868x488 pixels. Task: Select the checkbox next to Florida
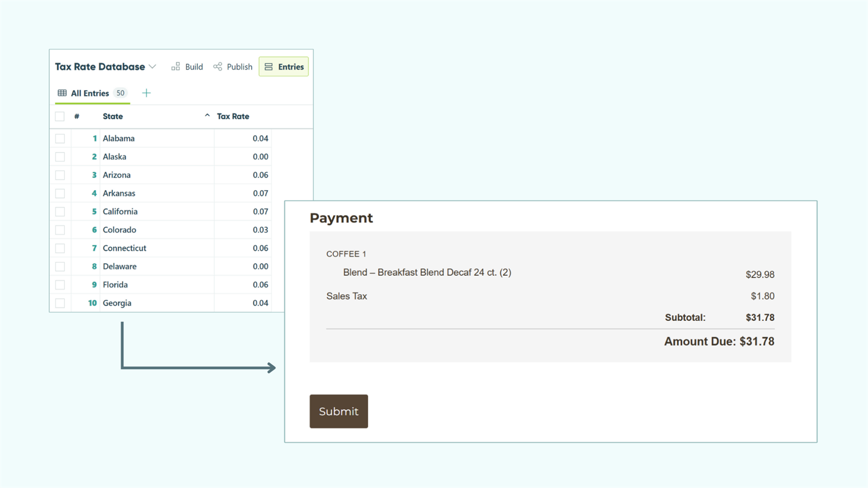pos(60,284)
